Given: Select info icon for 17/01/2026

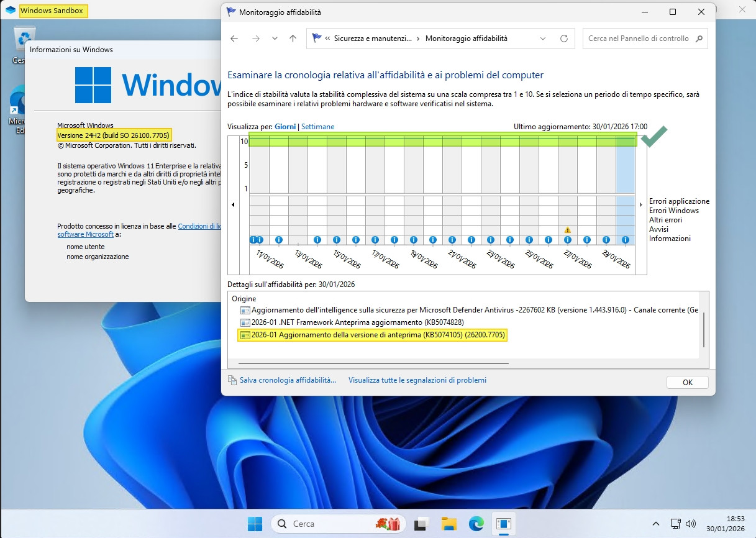Looking at the screenshot, I should click(x=375, y=240).
